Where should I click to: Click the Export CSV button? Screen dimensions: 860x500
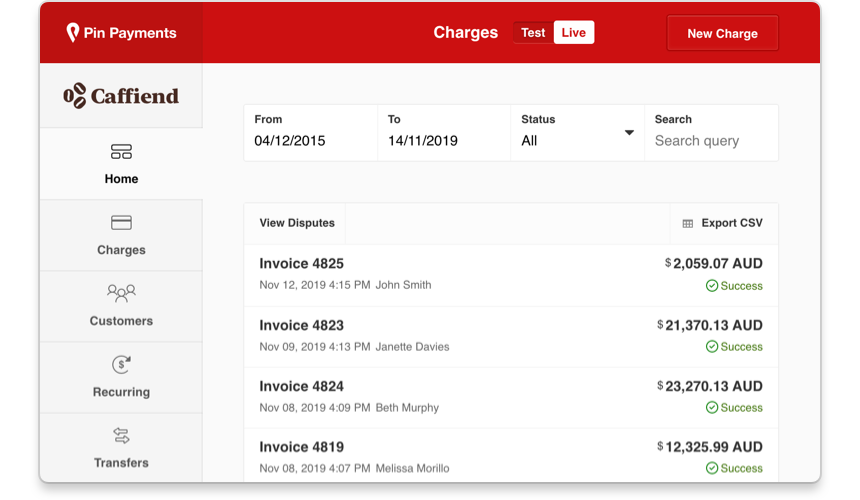pyautogui.click(x=731, y=223)
